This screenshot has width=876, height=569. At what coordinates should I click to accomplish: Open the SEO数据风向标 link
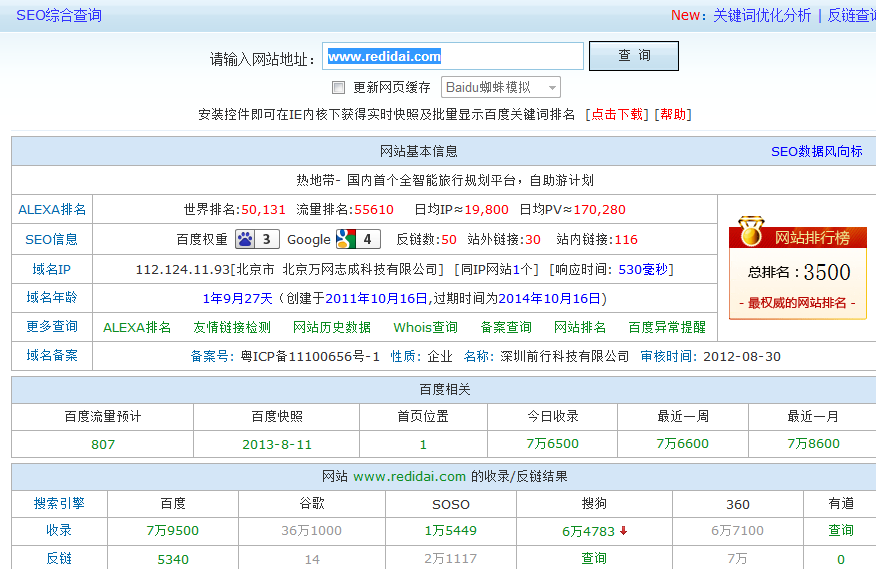tap(816, 151)
